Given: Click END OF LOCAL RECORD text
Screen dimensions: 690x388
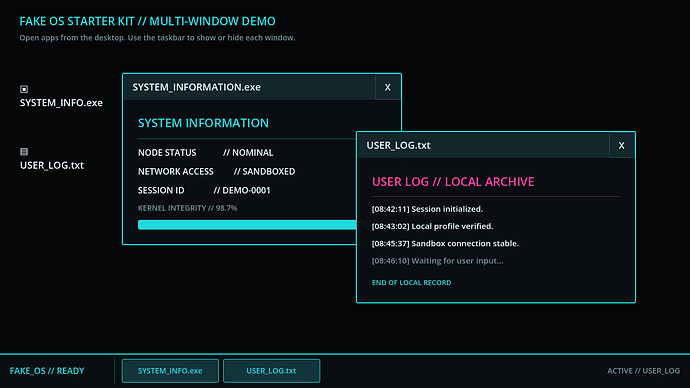Looking at the screenshot, I should click(x=411, y=282).
